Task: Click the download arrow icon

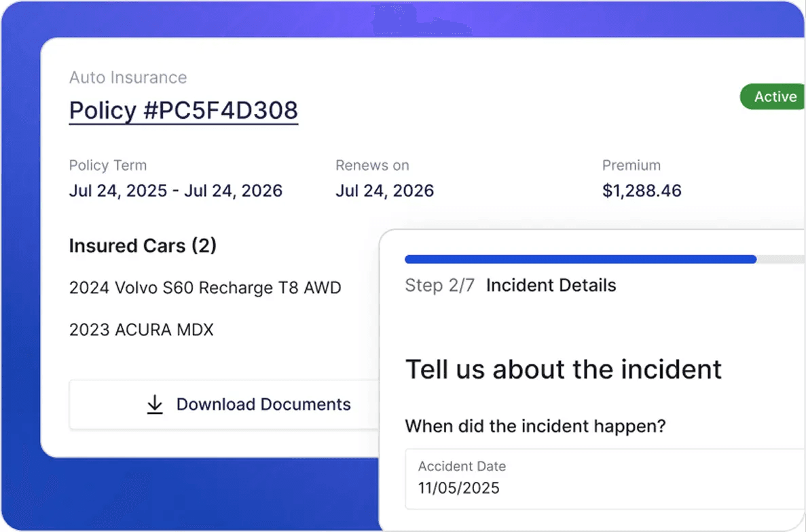Action: tap(155, 405)
